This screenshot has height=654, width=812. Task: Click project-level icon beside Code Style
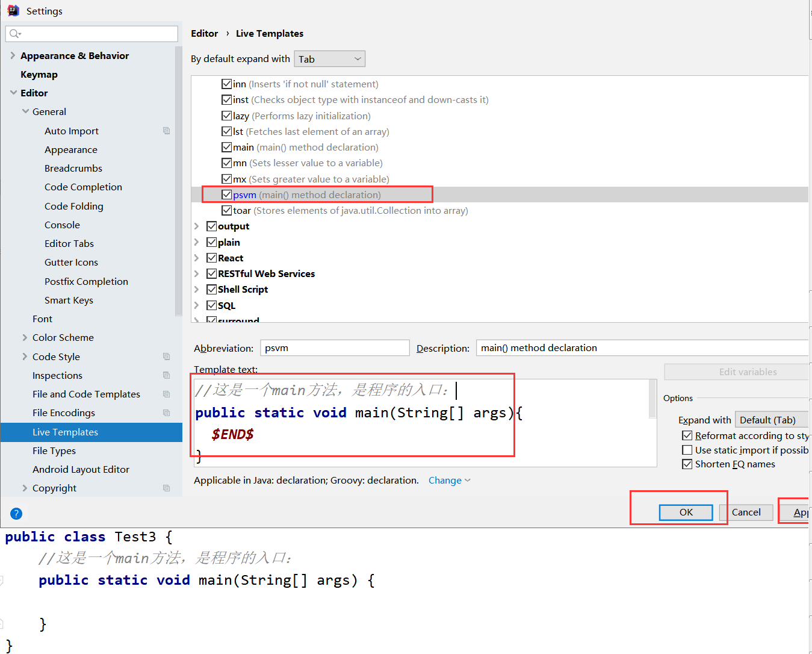[x=167, y=357]
